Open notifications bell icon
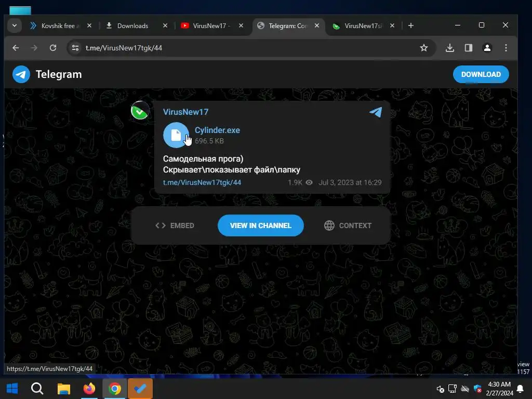532x399 pixels. (x=520, y=389)
